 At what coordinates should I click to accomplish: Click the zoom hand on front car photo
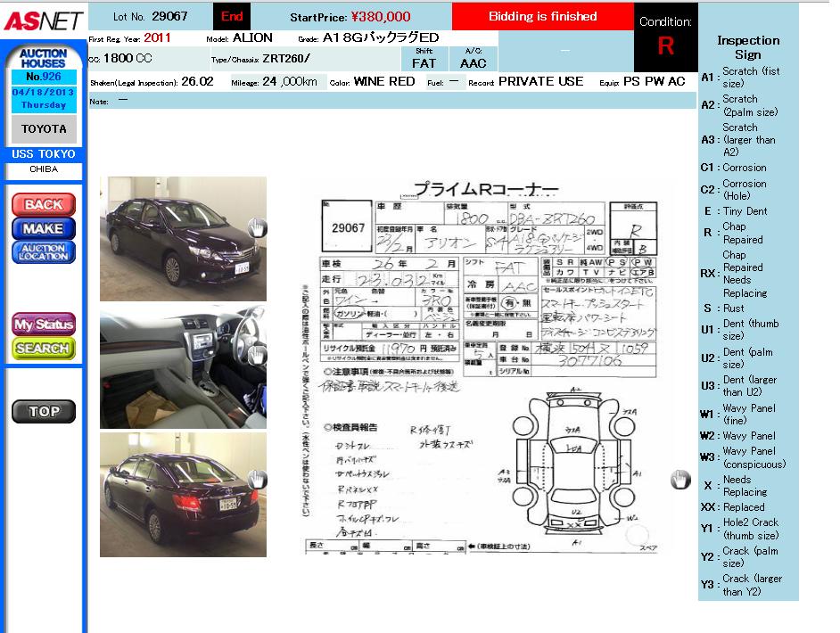coord(257,228)
